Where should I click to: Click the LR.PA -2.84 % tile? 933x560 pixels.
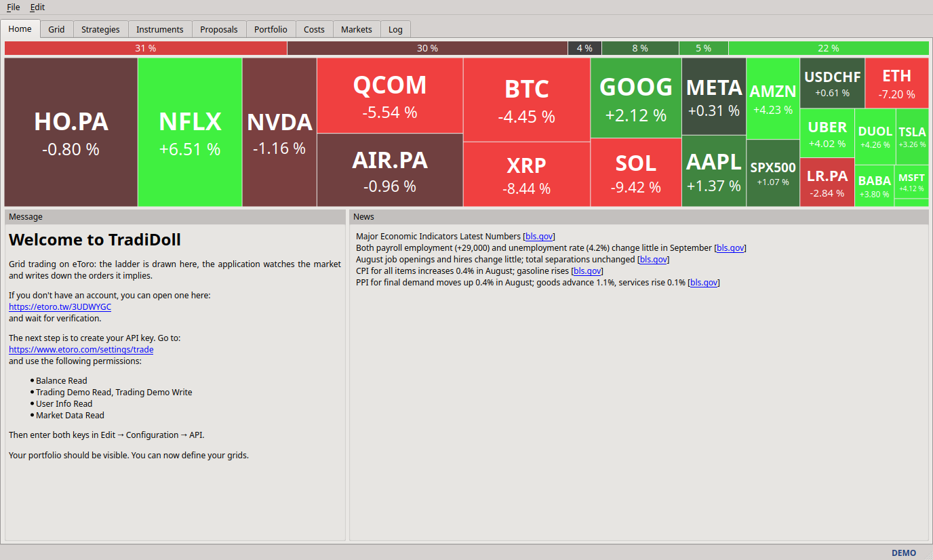(x=827, y=182)
